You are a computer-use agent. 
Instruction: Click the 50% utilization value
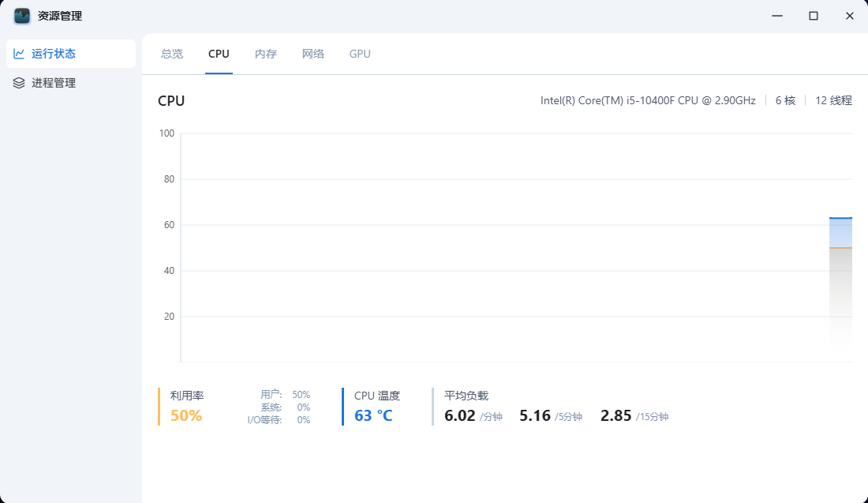click(x=186, y=415)
